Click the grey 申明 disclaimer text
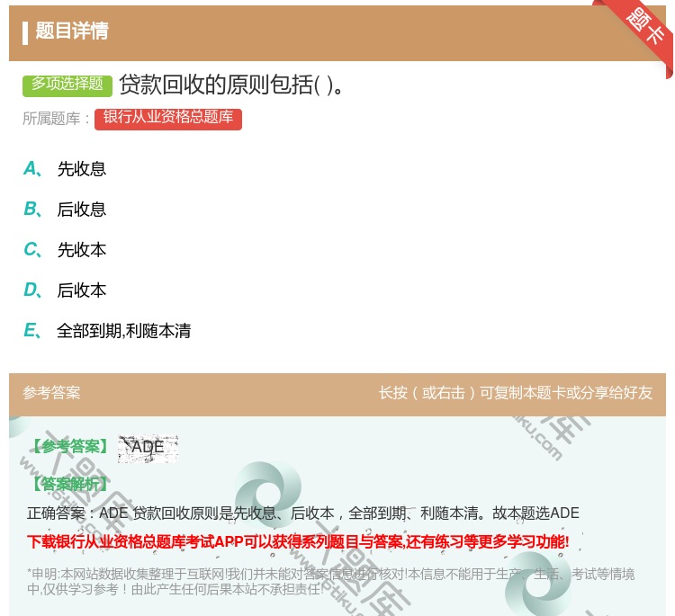The image size is (675, 616). pyautogui.click(x=330, y=581)
